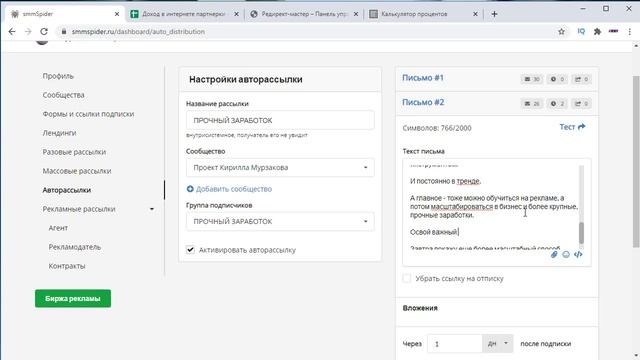Click the clock badge of Письмо #1
This screenshot has height=360, width=640.
(557, 79)
